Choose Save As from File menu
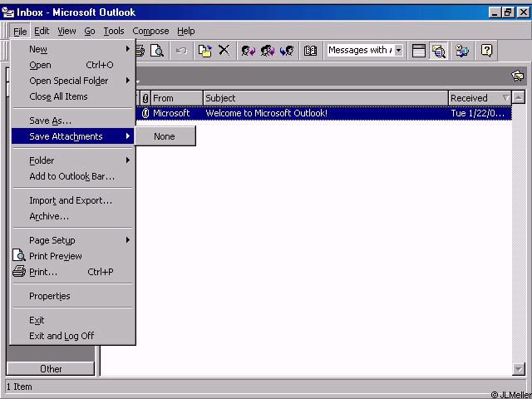 click(x=72, y=121)
